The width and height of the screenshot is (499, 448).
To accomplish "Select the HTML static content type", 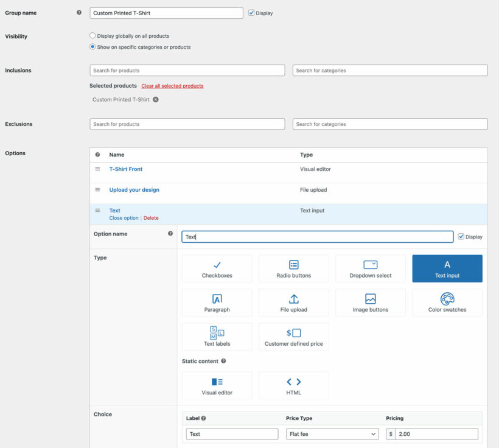I will click(293, 385).
